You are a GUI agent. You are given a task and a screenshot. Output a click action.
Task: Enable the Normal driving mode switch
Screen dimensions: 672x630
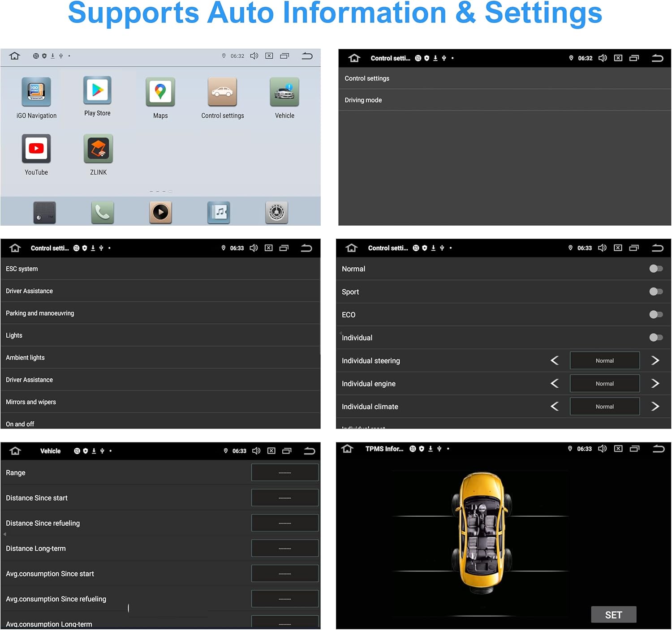pyautogui.click(x=656, y=269)
